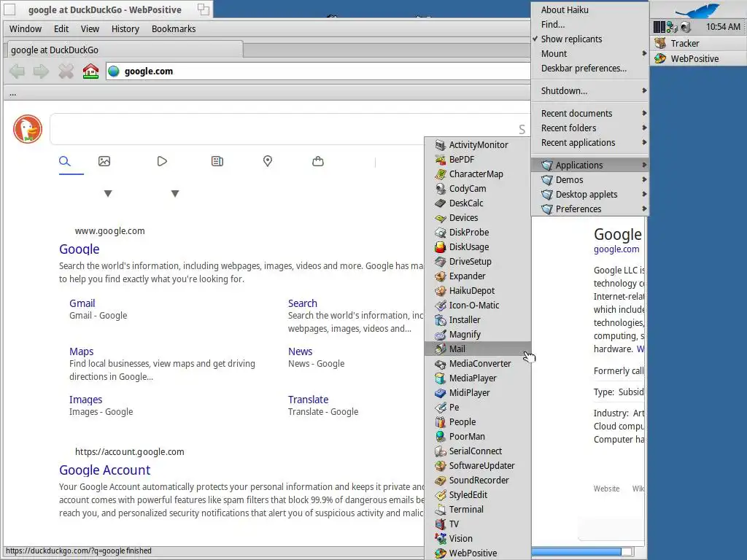Switch to the Images search icon
747x560 pixels.
coord(104,161)
